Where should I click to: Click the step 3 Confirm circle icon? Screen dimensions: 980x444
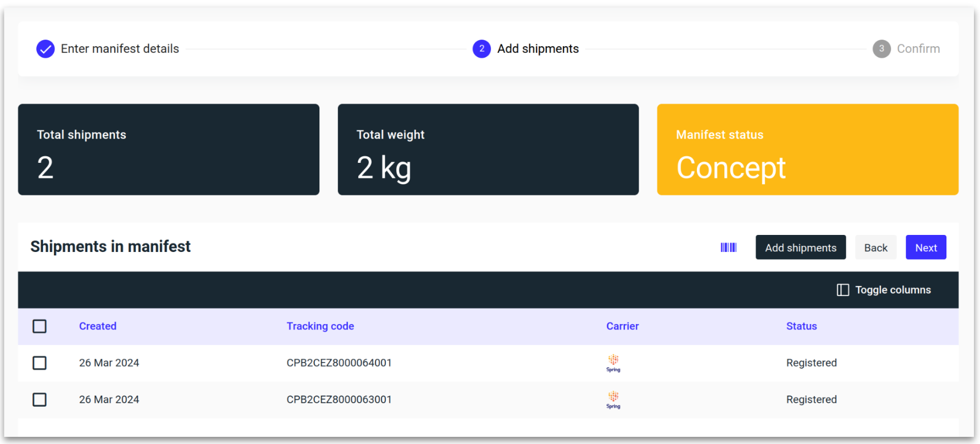pyautogui.click(x=882, y=49)
